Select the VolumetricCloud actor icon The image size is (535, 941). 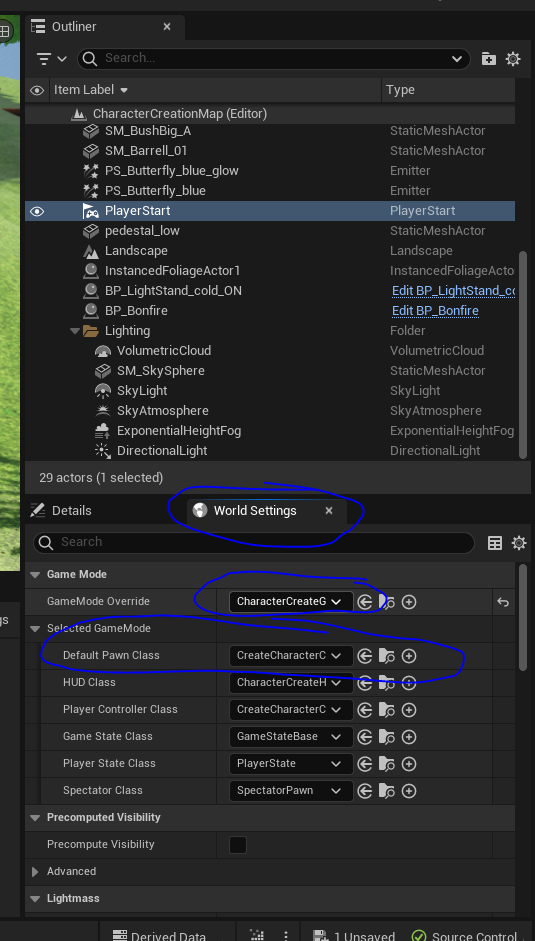(103, 351)
